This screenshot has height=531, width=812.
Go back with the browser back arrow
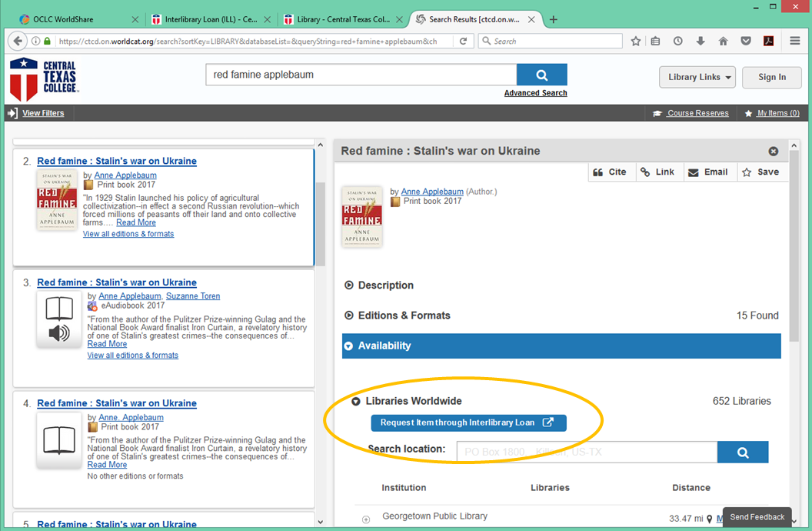18,41
